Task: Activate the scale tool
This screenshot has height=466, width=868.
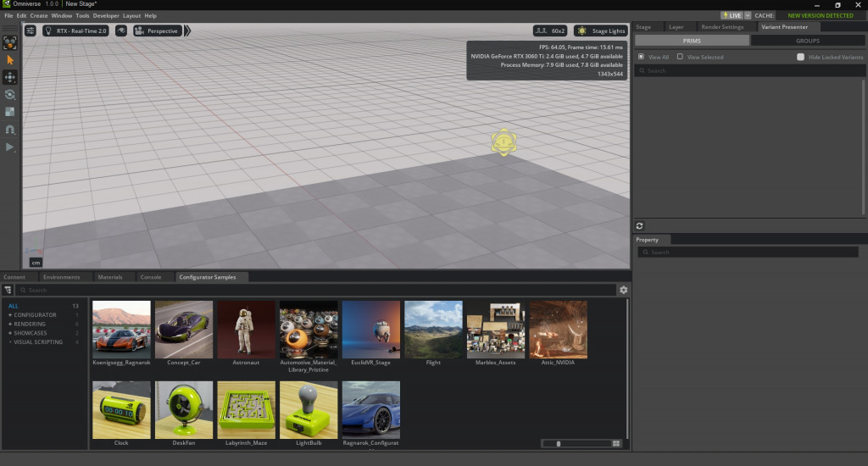Action: [10, 112]
